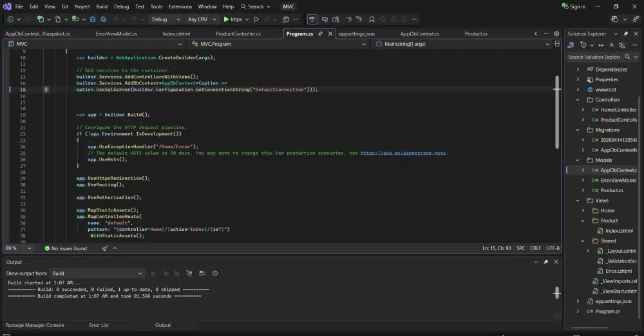The image size is (644, 336).
Task: Click No issues found status indicator
Action: coord(66,248)
